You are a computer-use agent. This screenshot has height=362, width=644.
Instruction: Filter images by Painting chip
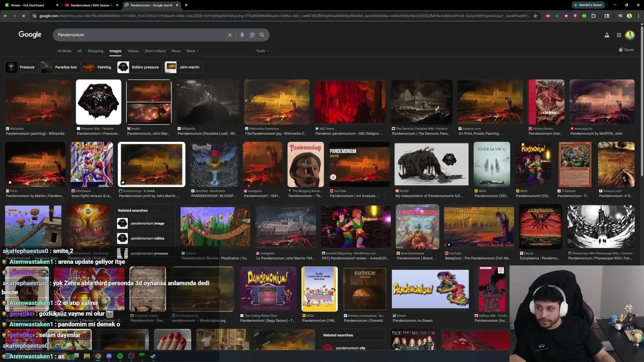pyautogui.click(x=98, y=67)
